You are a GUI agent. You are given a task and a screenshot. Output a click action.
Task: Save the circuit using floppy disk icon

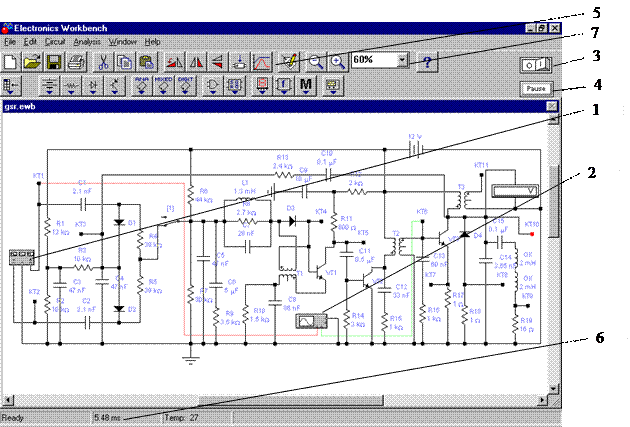57,62
